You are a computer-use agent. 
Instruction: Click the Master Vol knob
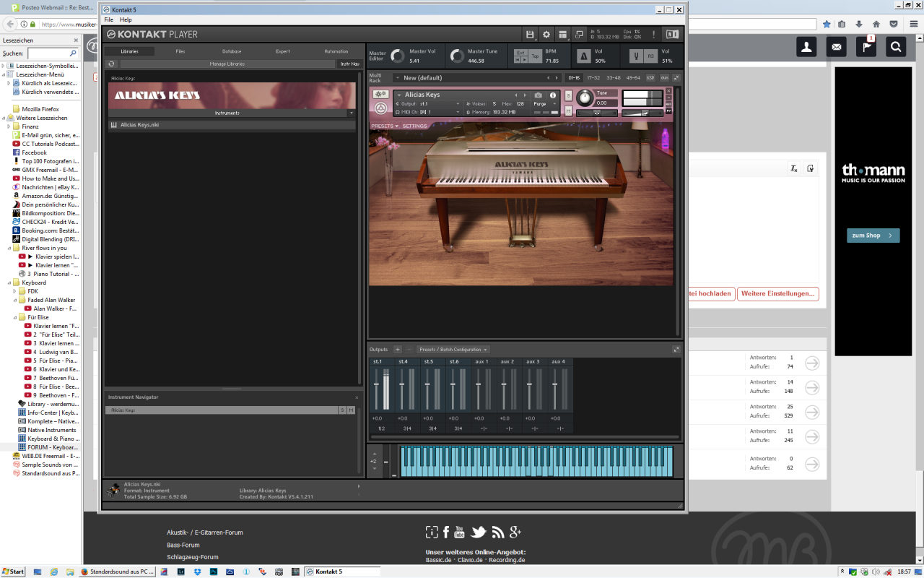tap(397, 56)
